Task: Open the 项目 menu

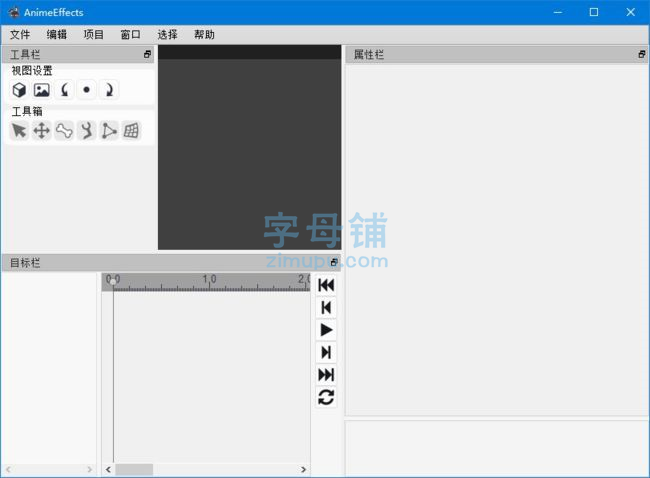Action: pyautogui.click(x=94, y=34)
